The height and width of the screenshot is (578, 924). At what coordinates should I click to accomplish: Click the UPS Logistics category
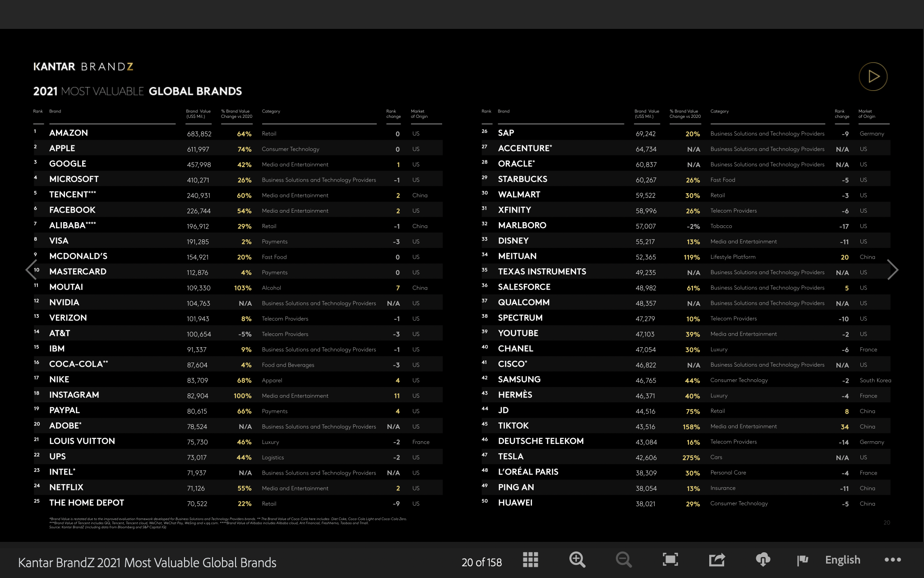click(273, 457)
